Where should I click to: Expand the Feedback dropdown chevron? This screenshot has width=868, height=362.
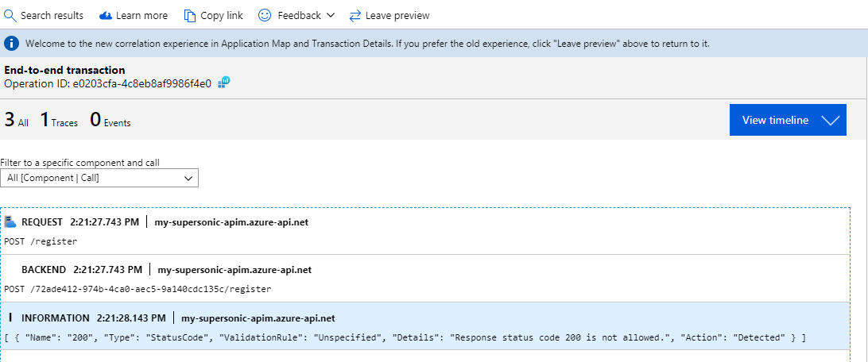click(x=331, y=15)
